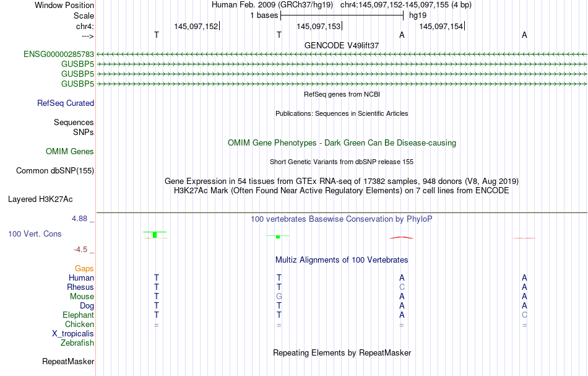Click the tall green PhyloP conservation bar
588x376 pixels.
[155, 235]
